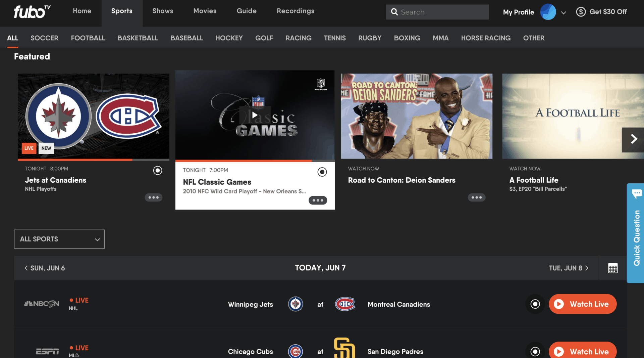Screen dimensions: 644x358
Task: Click the Montreal Canadiens team logo
Action: 345,304
